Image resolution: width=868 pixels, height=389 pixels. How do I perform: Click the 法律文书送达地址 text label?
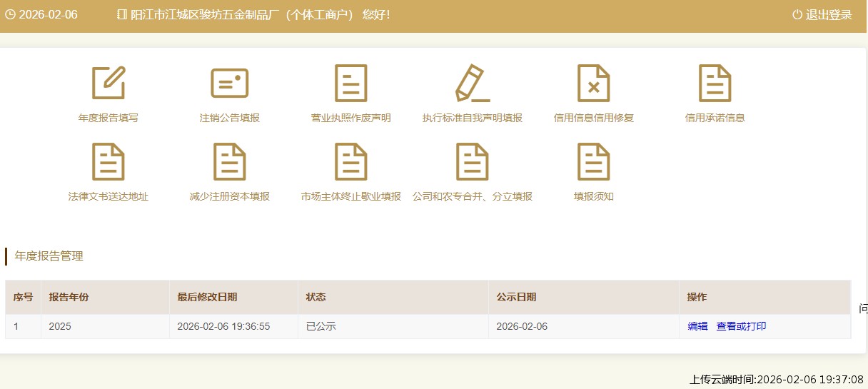(x=108, y=196)
